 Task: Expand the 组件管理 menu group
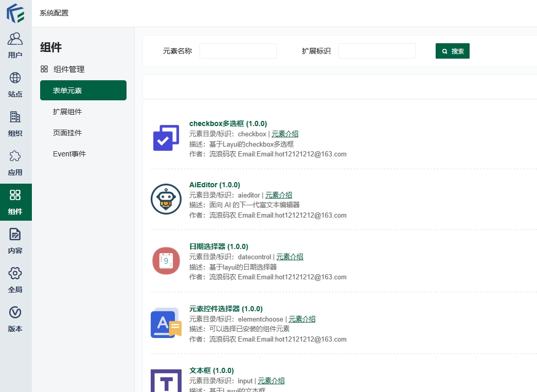point(68,69)
